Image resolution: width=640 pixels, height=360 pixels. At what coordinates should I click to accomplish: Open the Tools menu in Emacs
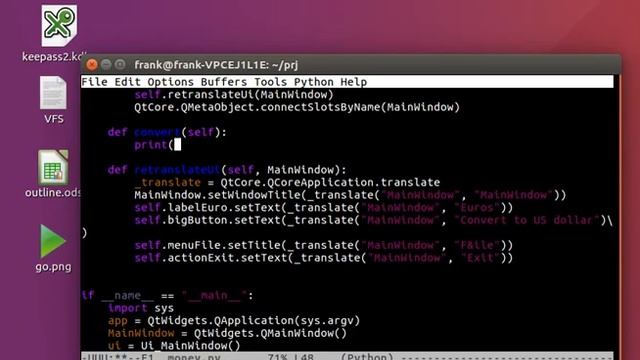tap(270, 82)
